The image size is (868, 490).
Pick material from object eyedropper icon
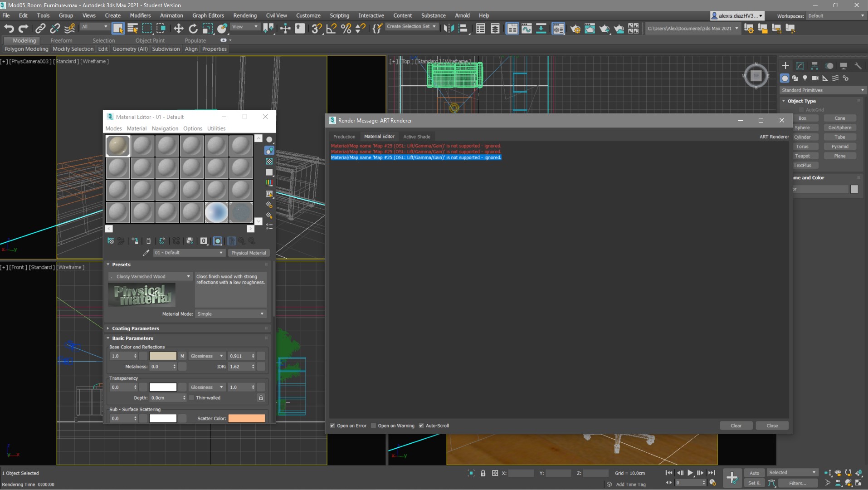(x=146, y=253)
